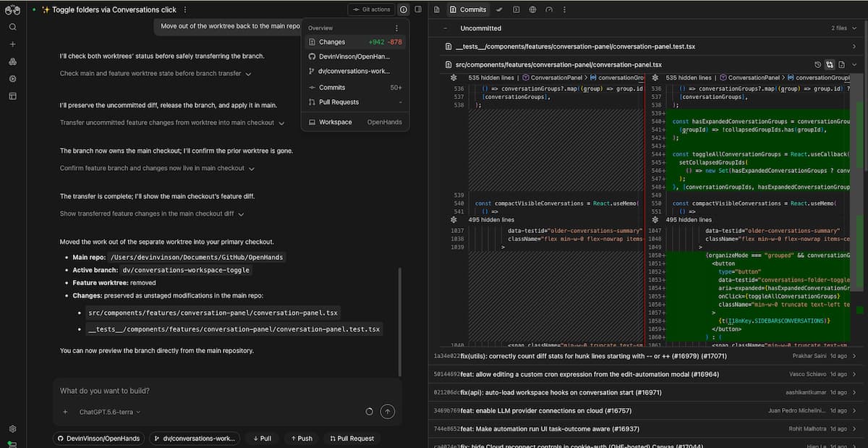This screenshot has height=448, width=868.
Task: Select Changes in the Overview menu
Action: coord(355,42)
